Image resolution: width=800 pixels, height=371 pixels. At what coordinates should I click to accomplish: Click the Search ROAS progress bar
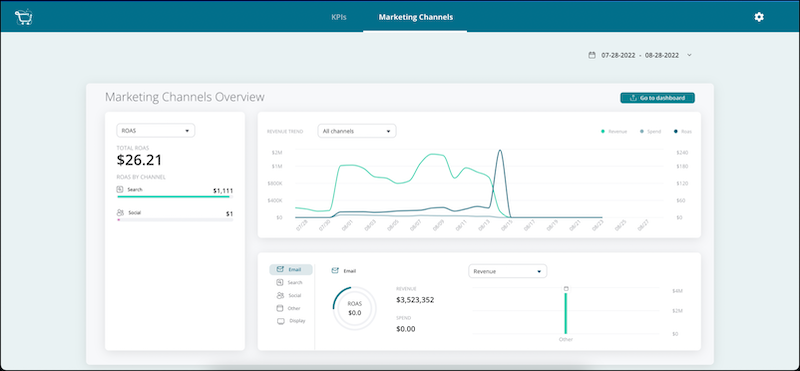coord(175,196)
